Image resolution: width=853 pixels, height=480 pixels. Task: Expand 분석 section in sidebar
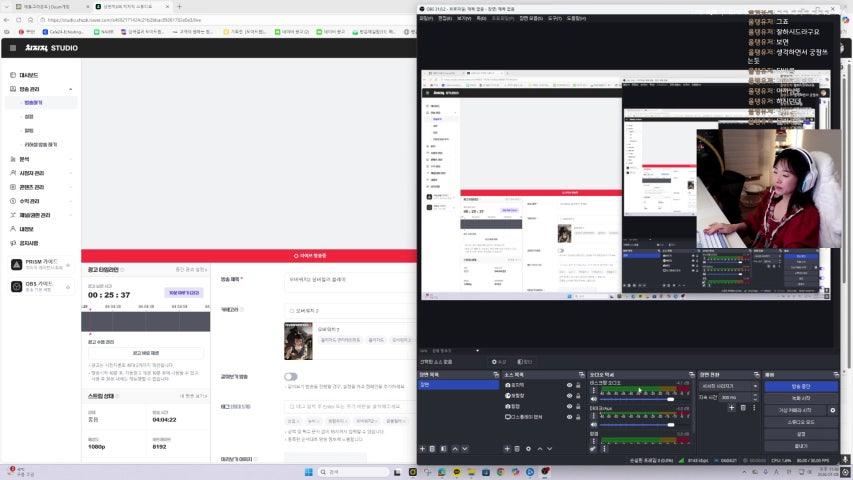coord(71,159)
